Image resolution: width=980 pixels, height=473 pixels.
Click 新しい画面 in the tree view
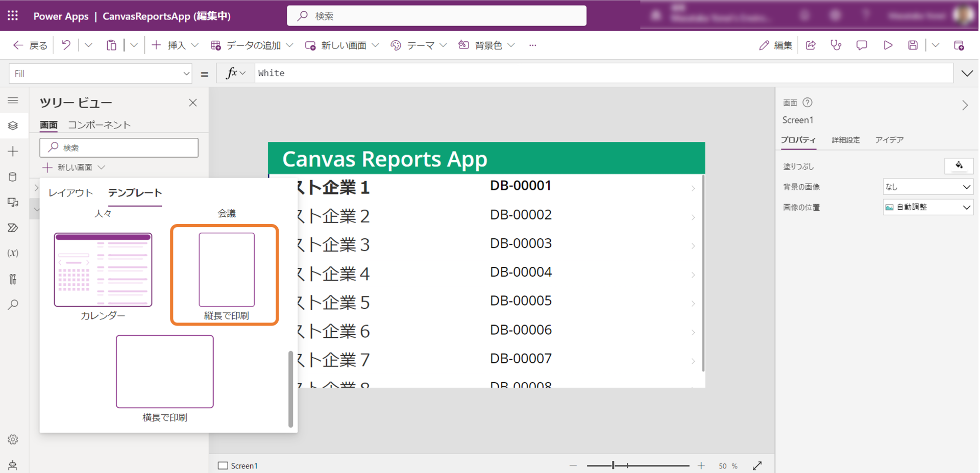tap(74, 167)
